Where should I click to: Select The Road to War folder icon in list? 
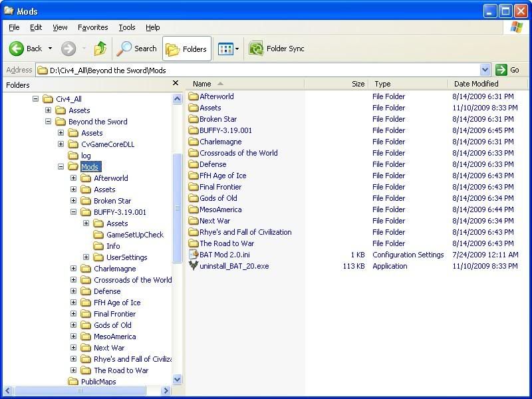tap(194, 243)
